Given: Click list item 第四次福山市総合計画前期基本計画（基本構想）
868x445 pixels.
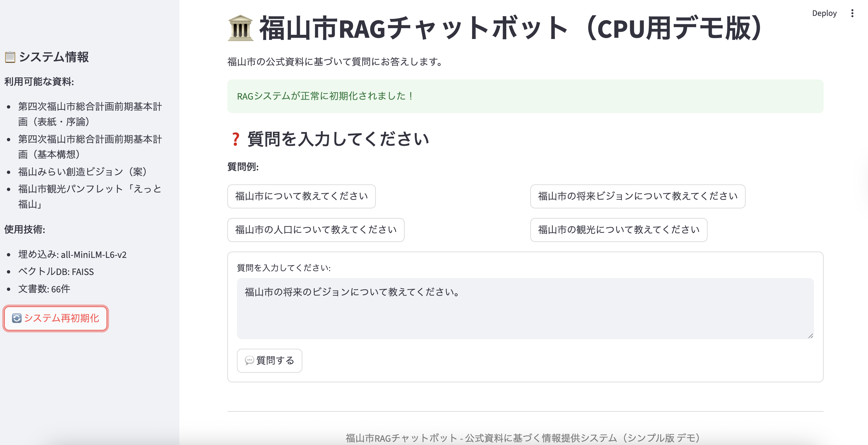Looking at the screenshot, I should coord(90,147).
